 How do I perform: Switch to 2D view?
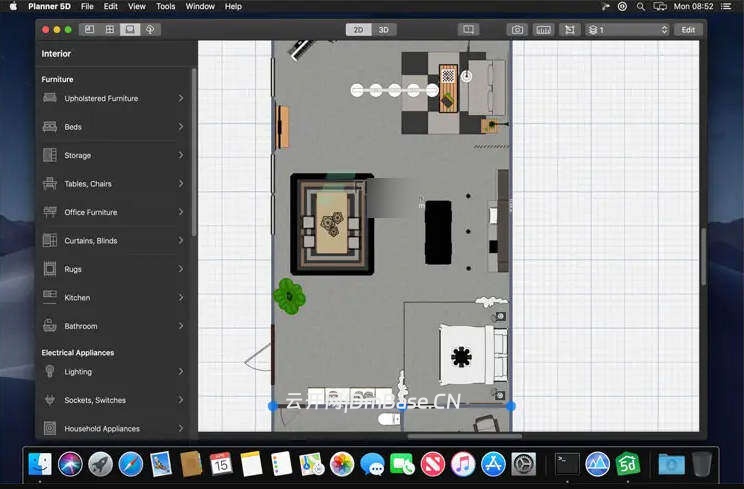(359, 30)
